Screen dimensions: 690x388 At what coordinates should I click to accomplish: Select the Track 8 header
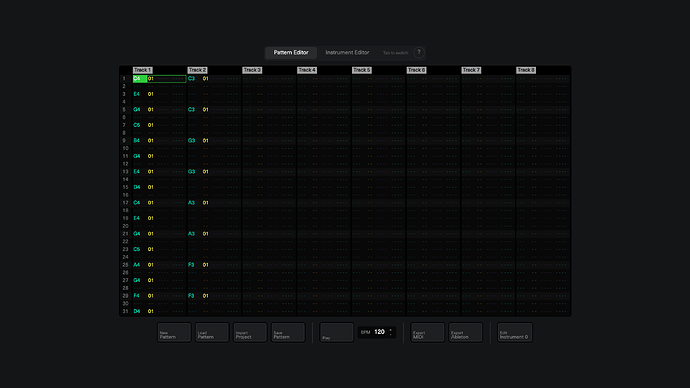(526, 70)
